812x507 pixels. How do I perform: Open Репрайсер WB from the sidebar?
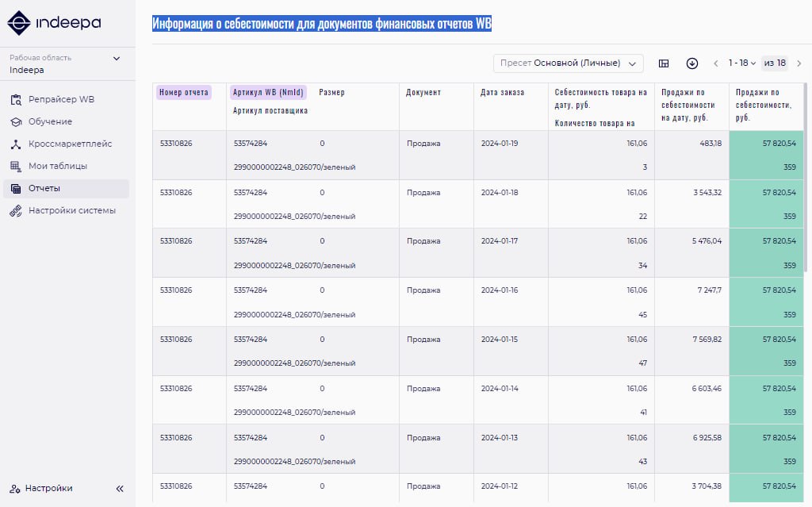(61, 100)
